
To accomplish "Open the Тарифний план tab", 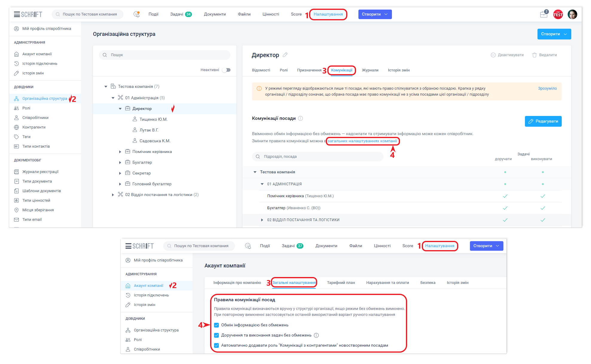I will 341,283.
